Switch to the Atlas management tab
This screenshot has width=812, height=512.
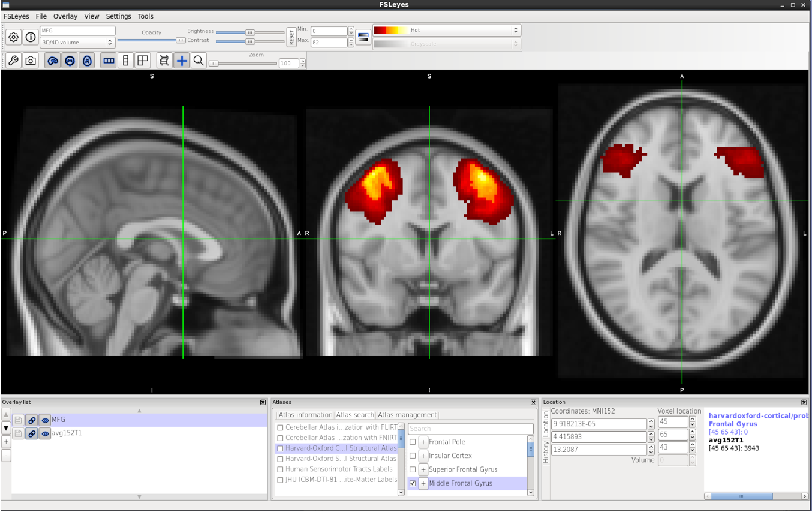pyautogui.click(x=407, y=415)
